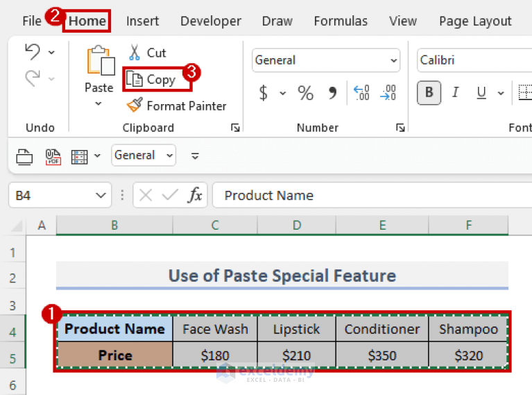Click the quick print icon in toolbar
This screenshot has height=395, width=532.
click(x=24, y=157)
